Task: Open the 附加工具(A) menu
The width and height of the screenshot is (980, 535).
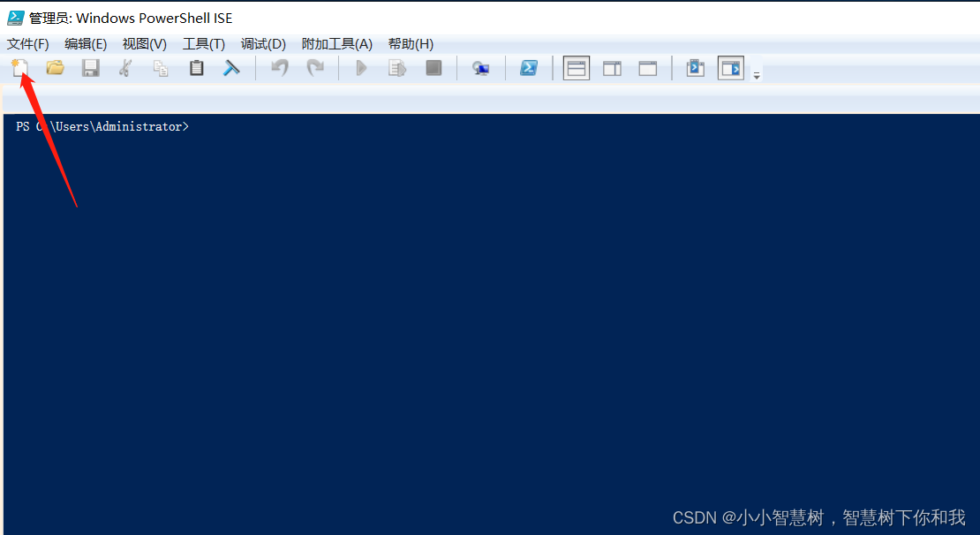Action: [x=337, y=44]
